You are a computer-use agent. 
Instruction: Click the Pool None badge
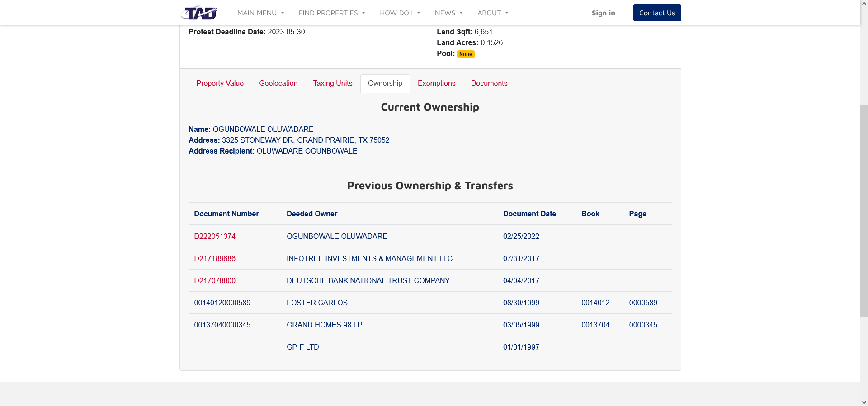[466, 54]
